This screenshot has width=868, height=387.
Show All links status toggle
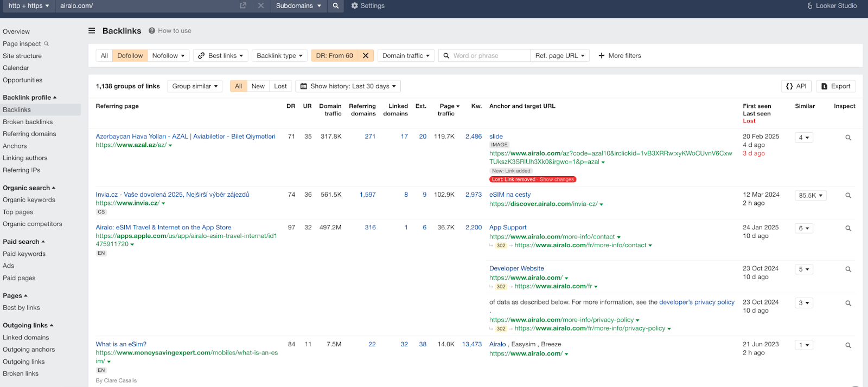238,86
